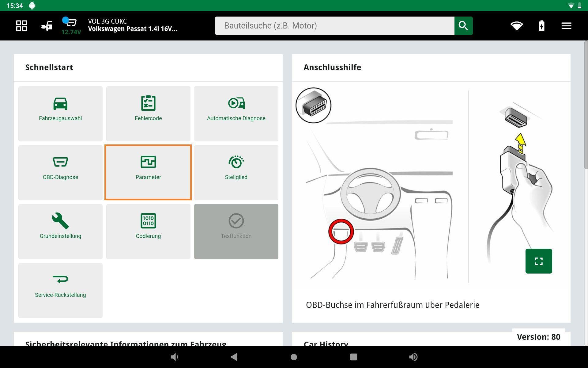Image resolution: width=588 pixels, height=368 pixels.
Task: Click the OBD-Buchse im Fahrerfußraum caption
Action: click(393, 305)
